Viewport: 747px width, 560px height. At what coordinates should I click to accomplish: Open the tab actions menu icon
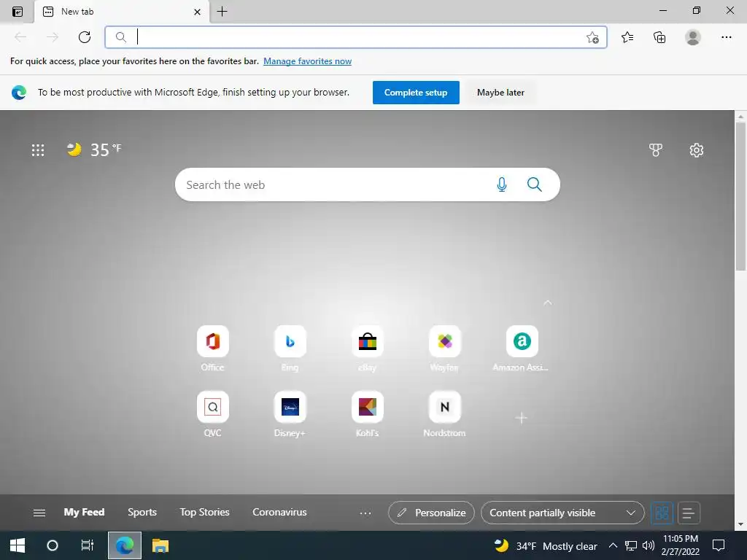point(18,12)
